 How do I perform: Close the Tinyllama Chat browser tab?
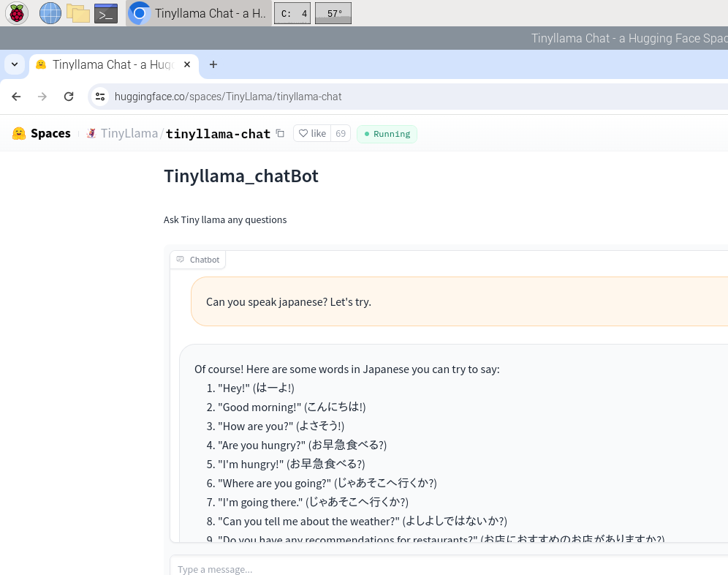pyautogui.click(x=187, y=64)
